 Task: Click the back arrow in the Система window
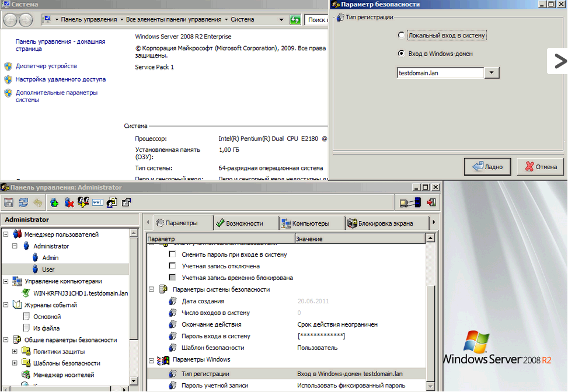(11, 20)
